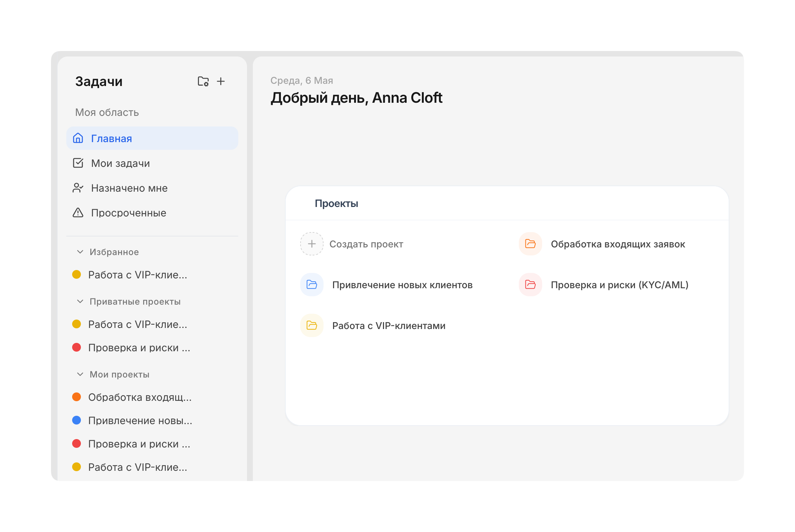Open Работа с VIP-клие... under Приватные проекты
This screenshot has height=532, width=795.
152,324
